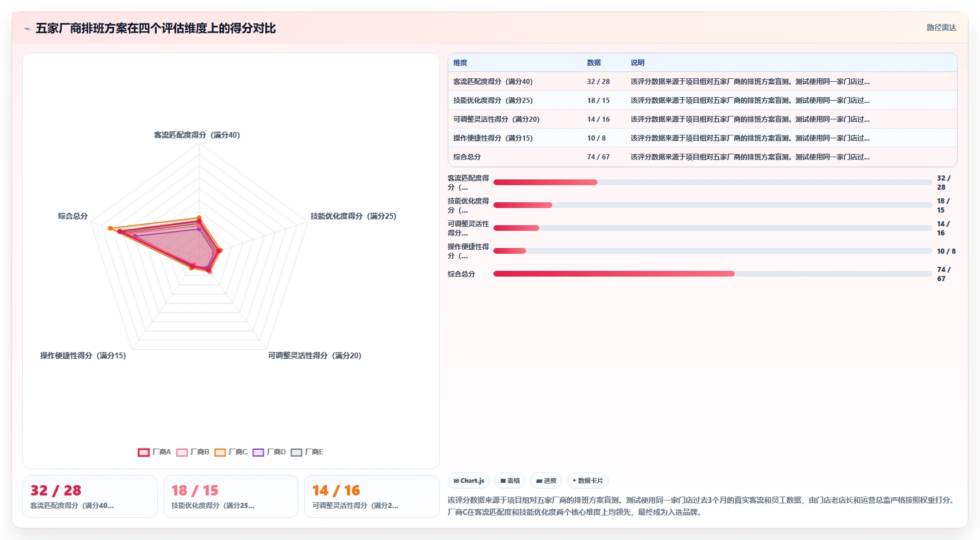Image resolution: width=980 pixels, height=540 pixels.
Task: Open the 14 / 16 data card
Action: pyautogui.click(x=372, y=496)
